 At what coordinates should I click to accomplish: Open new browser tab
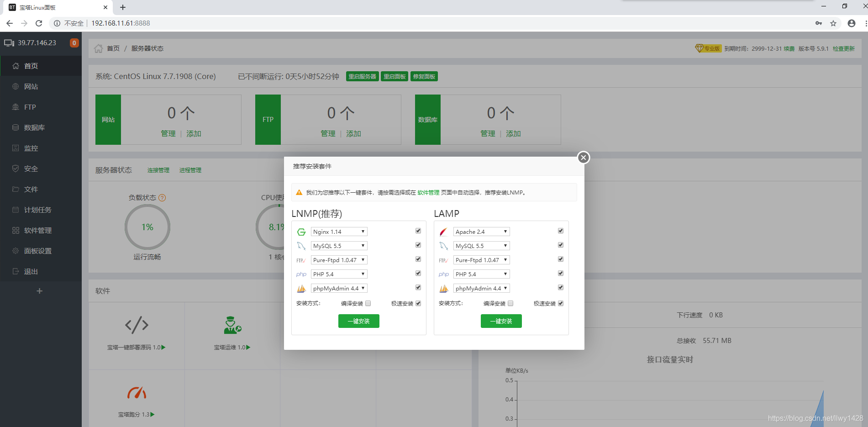tap(123, 7)
